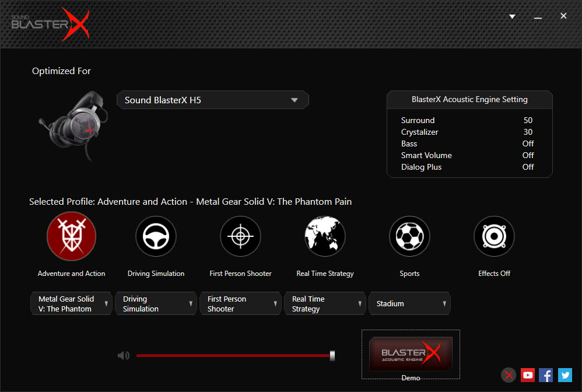Click the master volume slider handle
This screenshot has height=392, width=582.
332,356
